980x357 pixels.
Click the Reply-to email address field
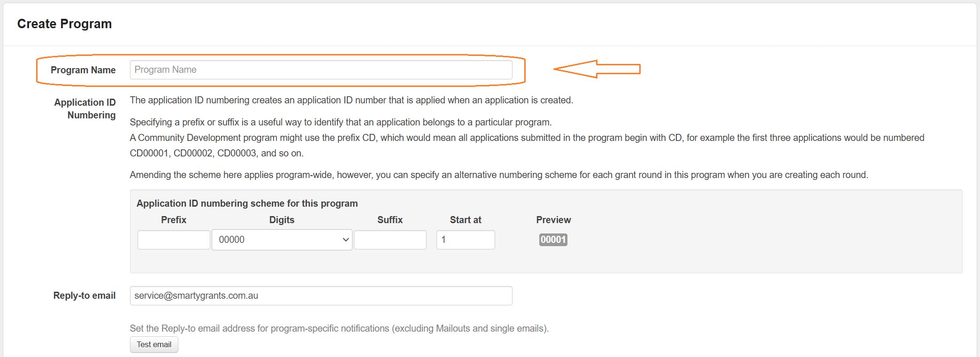pos(321,295)
